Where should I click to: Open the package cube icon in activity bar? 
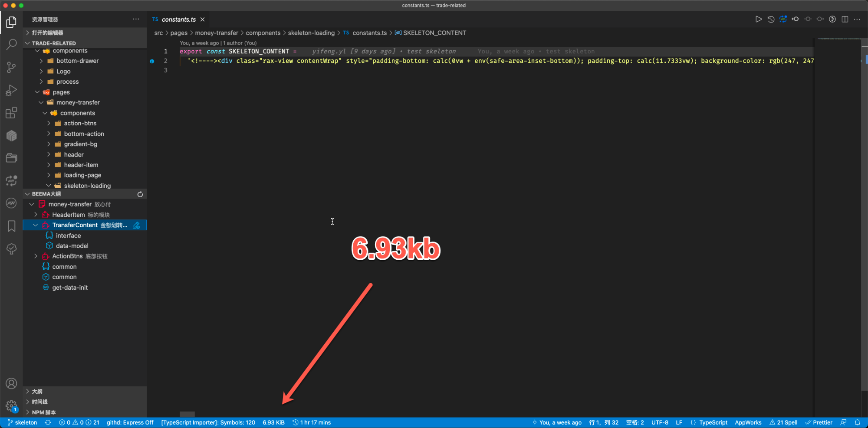click(x=11, y=135)
